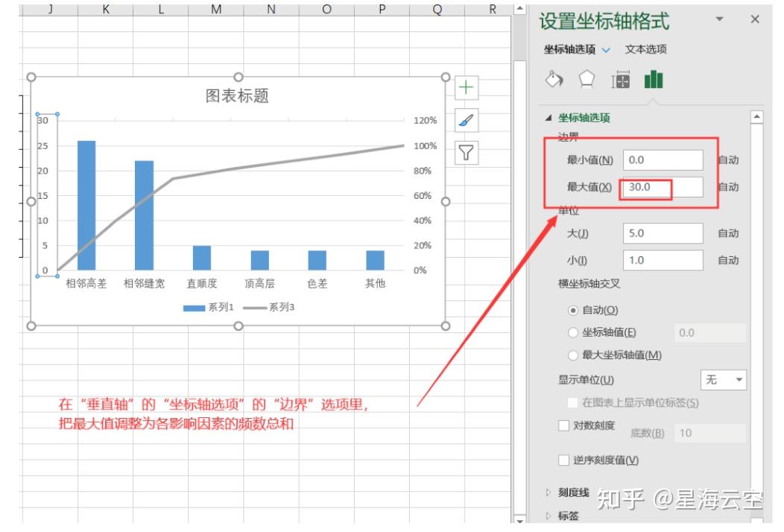Click the Chart Filters funnel button

tap(466, 153)
